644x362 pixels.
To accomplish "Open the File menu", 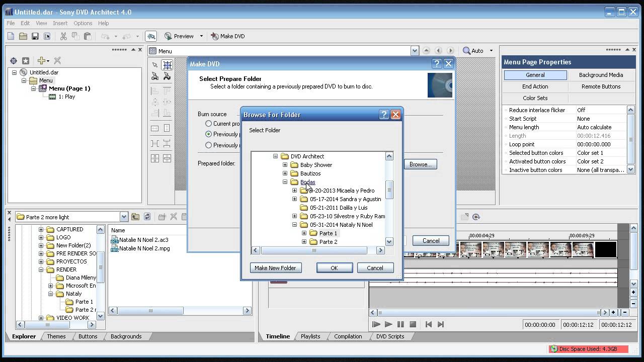I will point(11,23).
